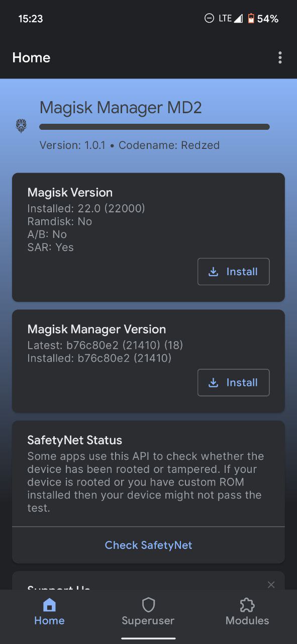
Task: Click Install button in Magisk Manager Version card
Action: (x=233, y=382)
